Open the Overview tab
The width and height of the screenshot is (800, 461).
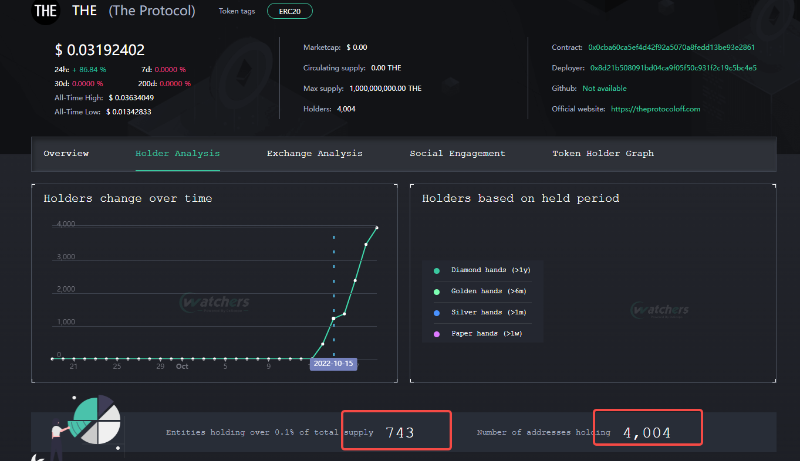tap(66, 153)
